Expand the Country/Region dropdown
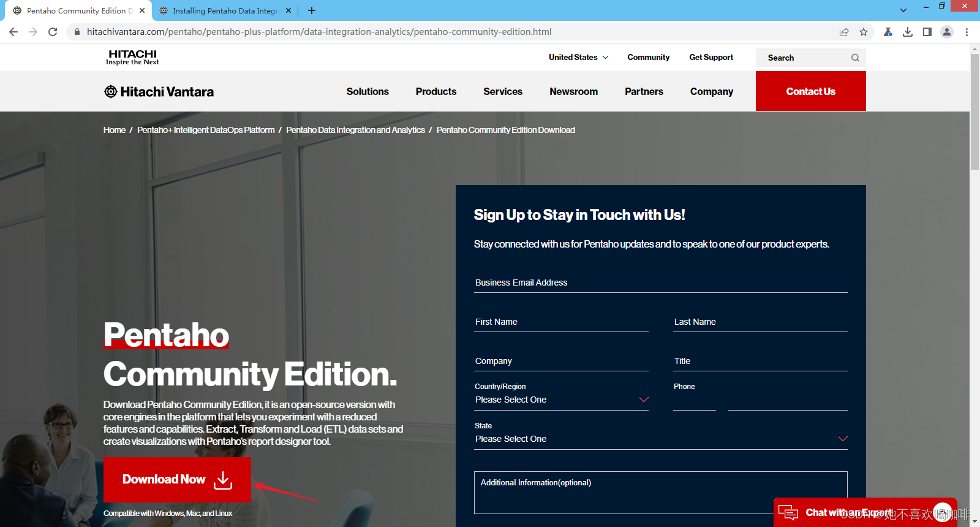980x527 pixels. [x=561, y=400]
